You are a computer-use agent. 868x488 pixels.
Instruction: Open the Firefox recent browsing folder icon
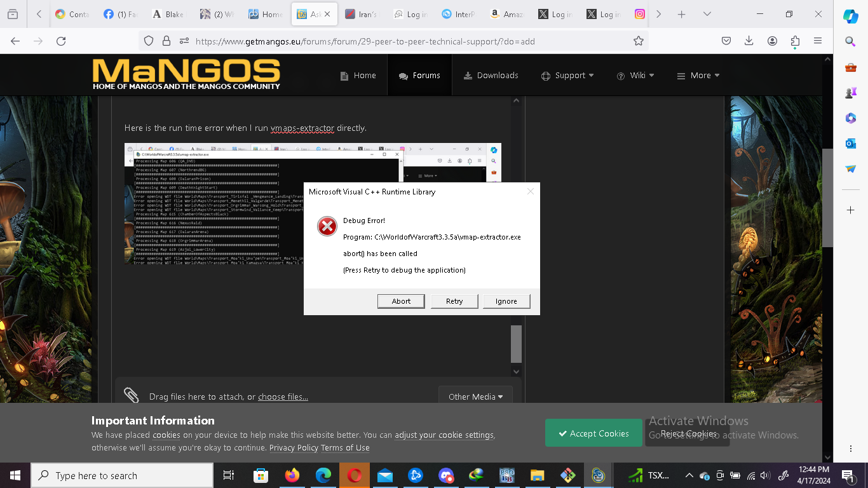[13, 14]
